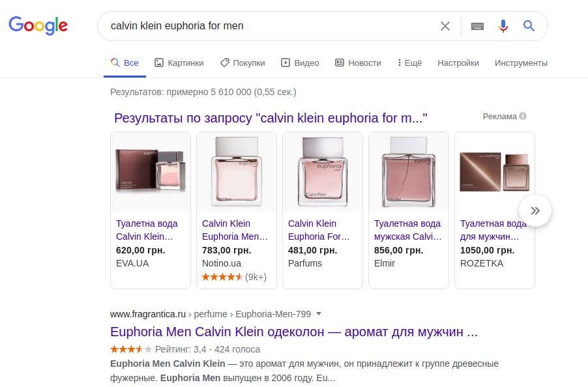Open the Настройки settings menu
Viewport: 588px width, 387px height.
[x=458, y=63]
